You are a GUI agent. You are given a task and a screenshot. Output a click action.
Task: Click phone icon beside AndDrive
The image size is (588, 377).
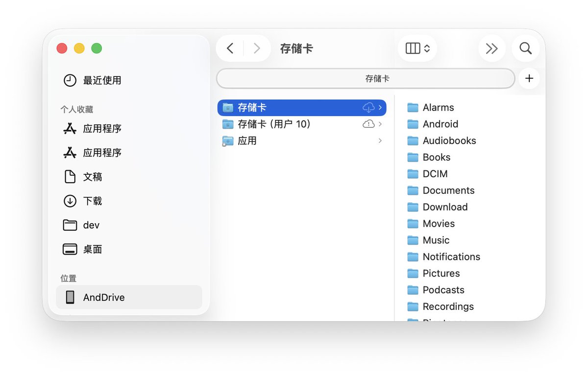pos(70,297)
